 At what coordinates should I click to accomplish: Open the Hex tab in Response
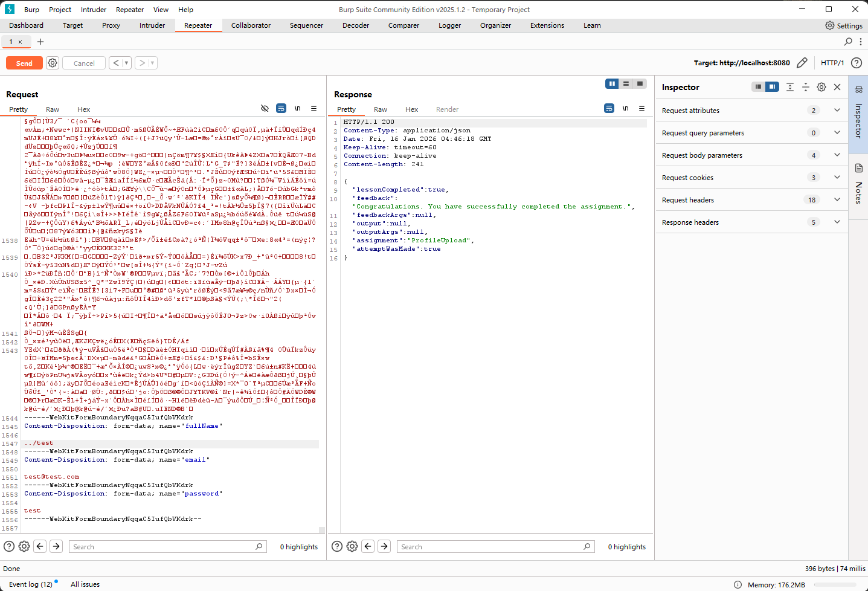click(x=411, y=109)
